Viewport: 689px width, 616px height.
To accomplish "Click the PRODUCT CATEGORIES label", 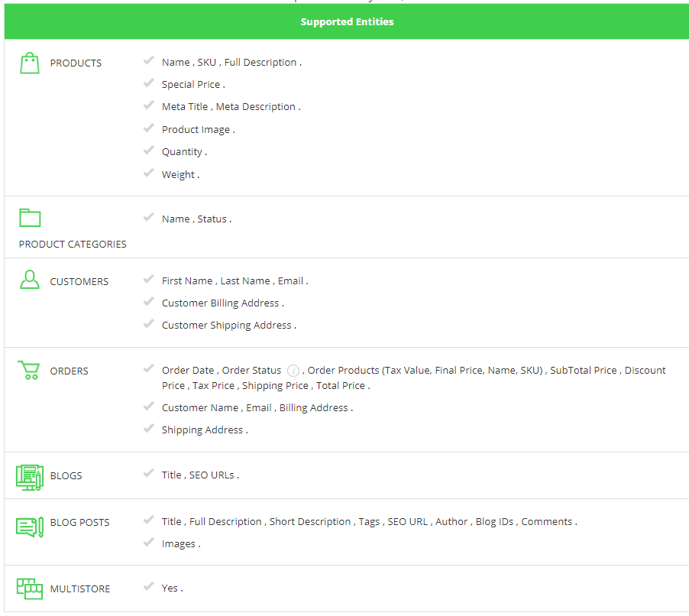I will pyautogui.click(x=73, y=245).
